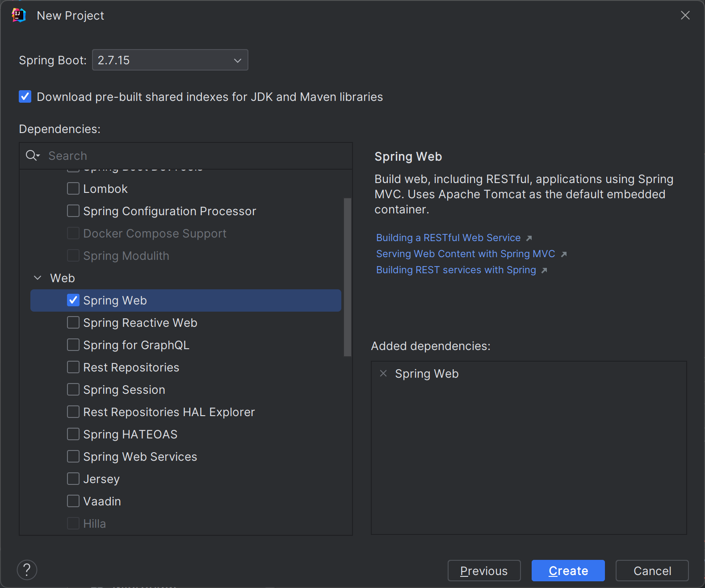705x588 pixels.
Task: Remove Spring Web from added dependencies
Action: [383, 373]
